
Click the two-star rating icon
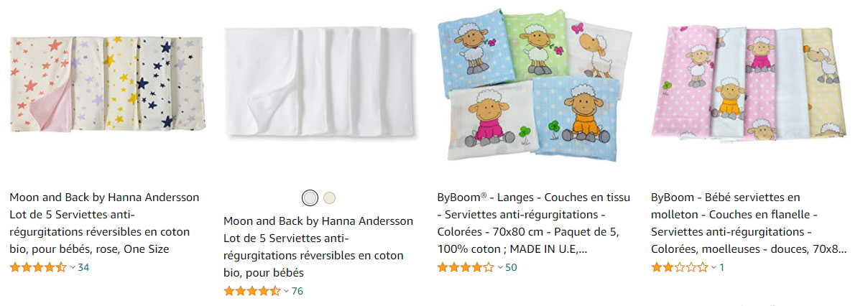click(680, 268)
